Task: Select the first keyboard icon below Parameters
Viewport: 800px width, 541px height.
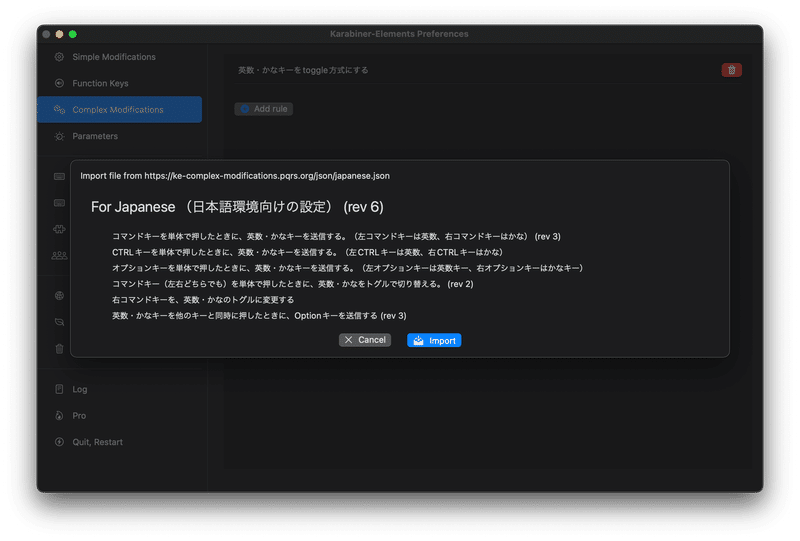Action: click(x=59, y=177)
